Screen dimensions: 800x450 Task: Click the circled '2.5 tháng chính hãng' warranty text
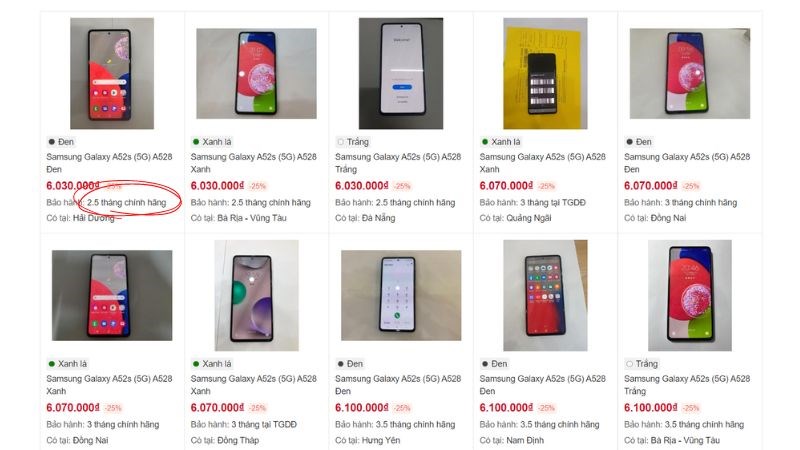[127, 203]
